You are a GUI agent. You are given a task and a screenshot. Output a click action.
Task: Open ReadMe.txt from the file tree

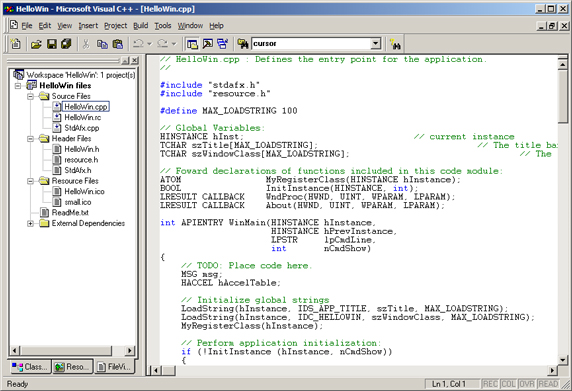(x=70, y=213)
